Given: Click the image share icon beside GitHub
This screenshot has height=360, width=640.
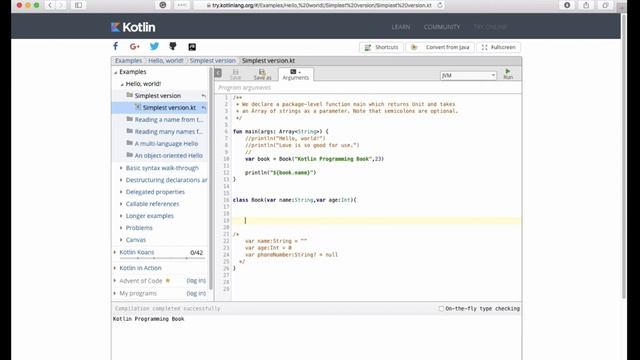Looking at the screenshot, I should (x=192, y=47).
